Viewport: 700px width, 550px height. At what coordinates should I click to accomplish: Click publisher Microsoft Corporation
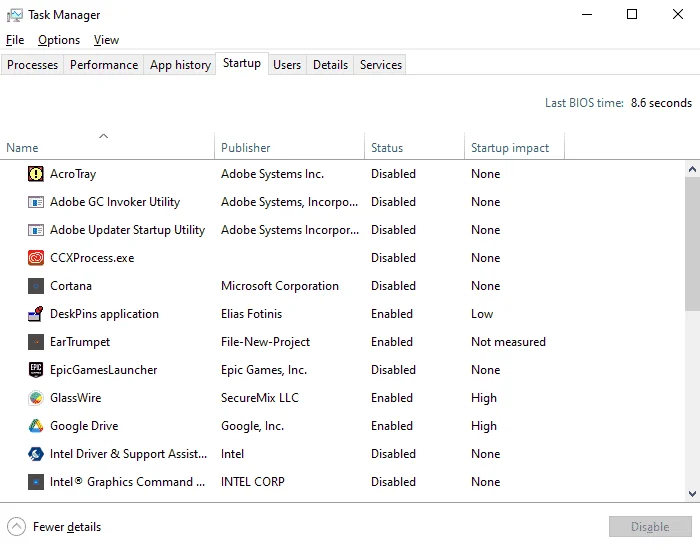(280, 286)
